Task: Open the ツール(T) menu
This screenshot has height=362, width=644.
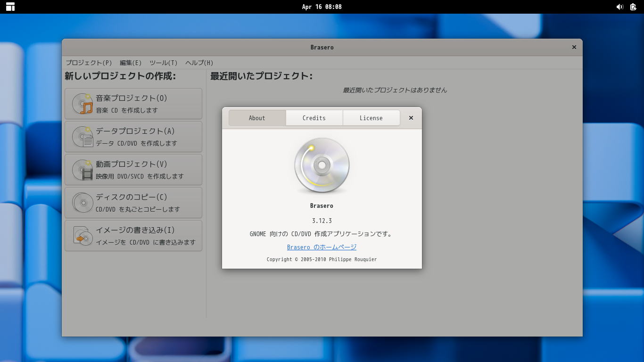Action: point(164,63)
